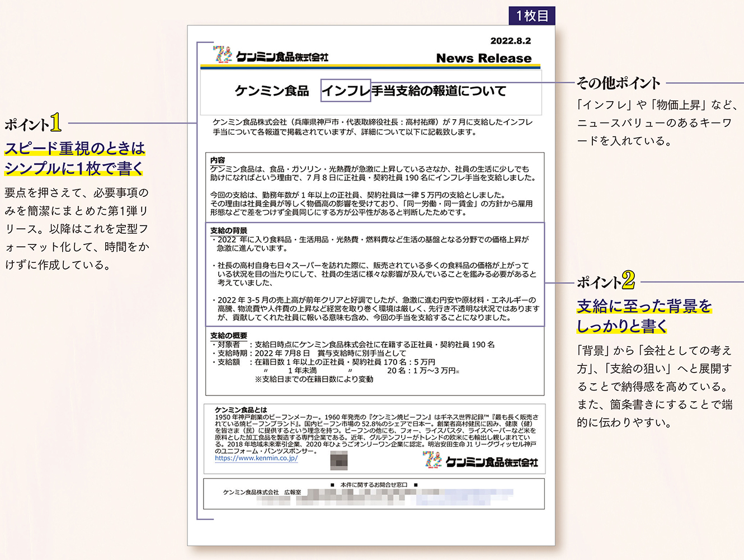
Task: Click the note '※支給日までの在籍日数により変動'
Action: pos(314,379)
